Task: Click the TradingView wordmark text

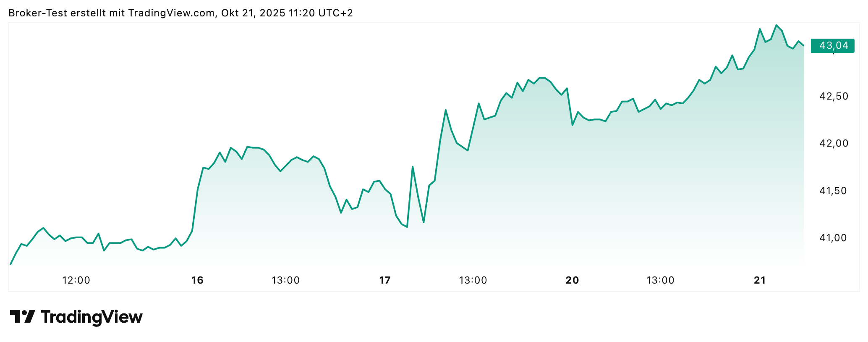Action: click(92, 317)
